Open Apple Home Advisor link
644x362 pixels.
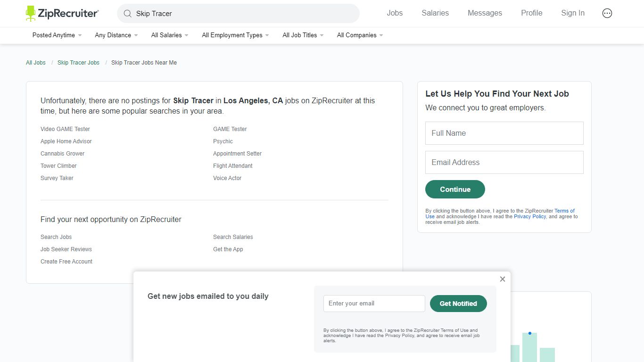pyautogui.click(x=66, y=141)
